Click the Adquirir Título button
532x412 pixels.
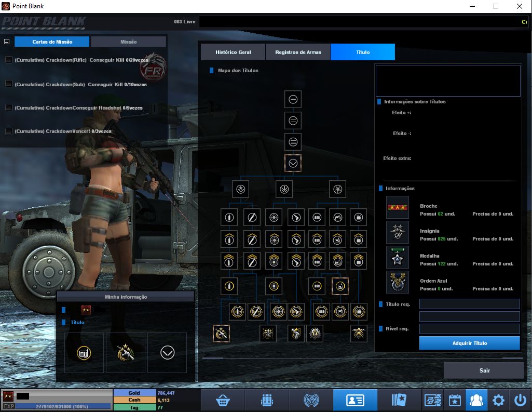[x=470, y=343]
